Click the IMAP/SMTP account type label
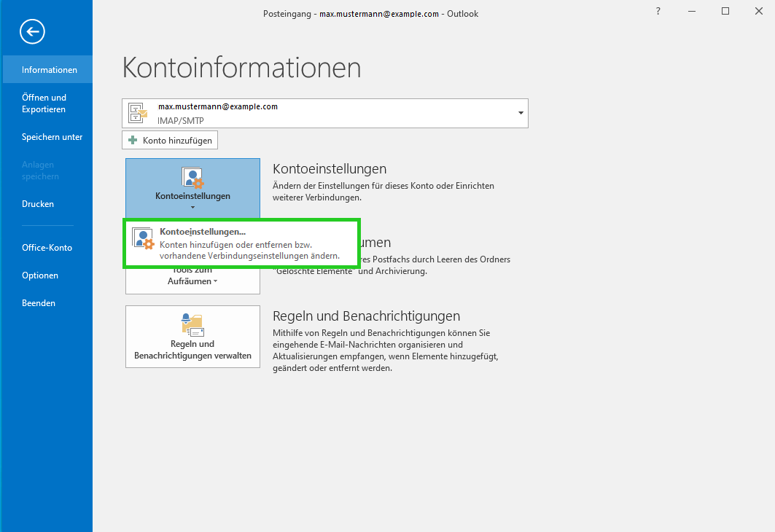 click(x=180, y=120)
